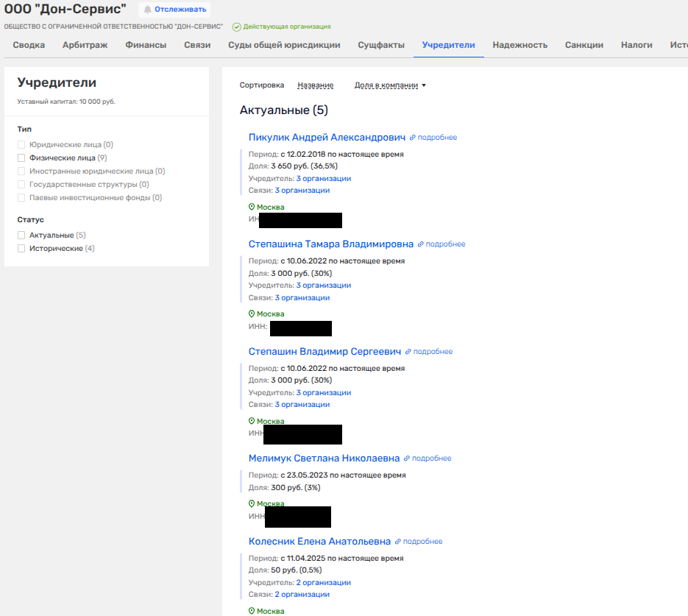The image size is (688, 616).
Task: Switch to the Арбитраж tab
Action: point(85,45)
